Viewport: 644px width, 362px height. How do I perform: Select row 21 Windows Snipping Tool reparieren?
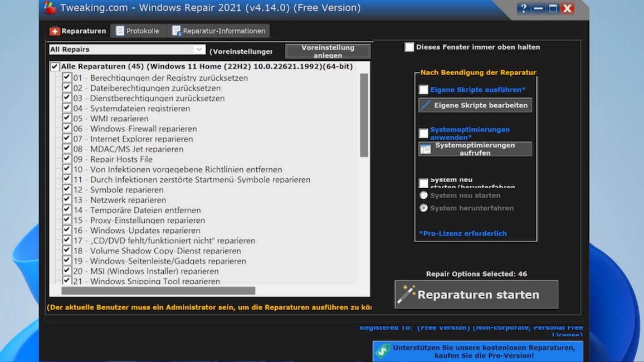147,281
